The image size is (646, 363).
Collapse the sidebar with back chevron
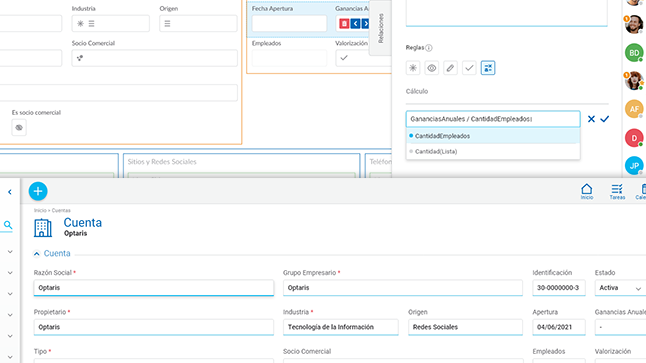[9, 192]
